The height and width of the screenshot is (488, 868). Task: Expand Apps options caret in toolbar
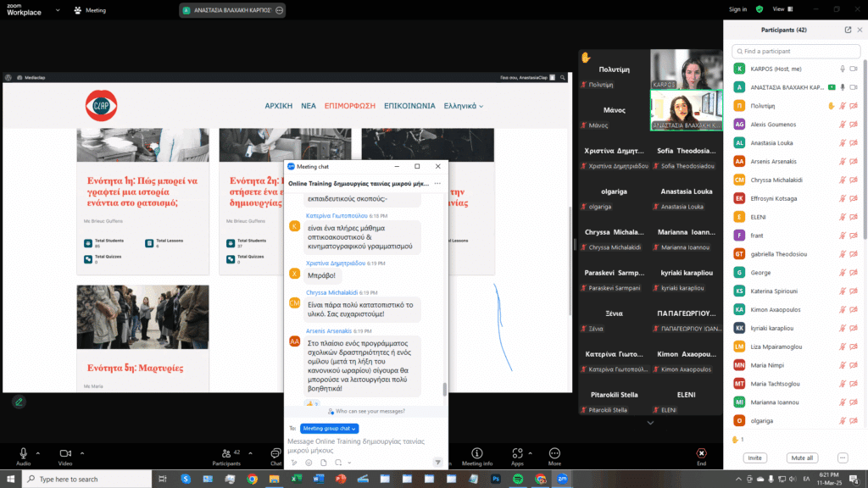pos(531,453)
